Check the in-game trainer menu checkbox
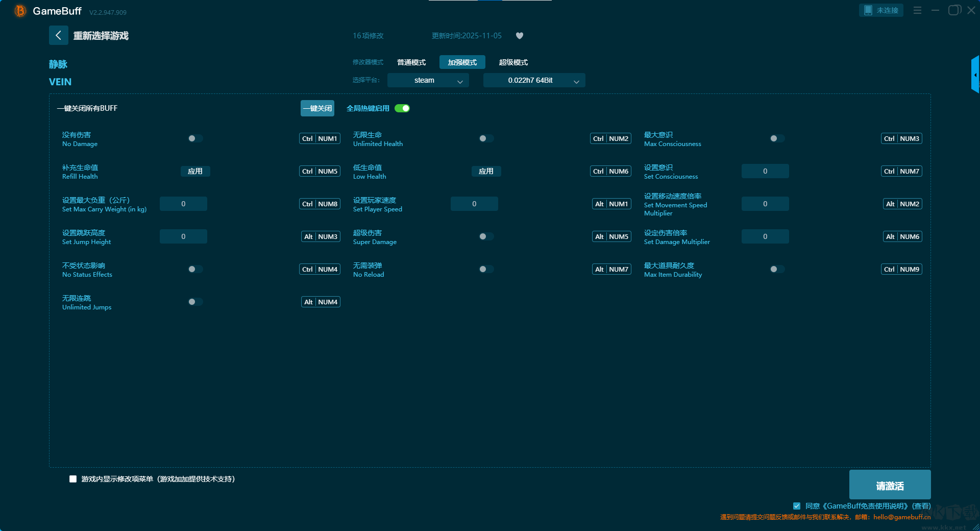 (73, 479)
